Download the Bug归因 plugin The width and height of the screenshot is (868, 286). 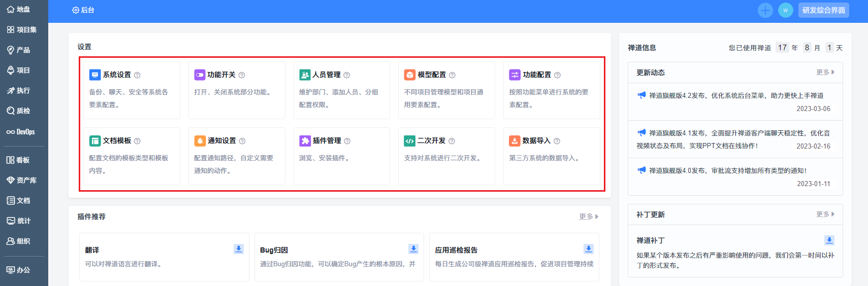[x=413, y=248]
